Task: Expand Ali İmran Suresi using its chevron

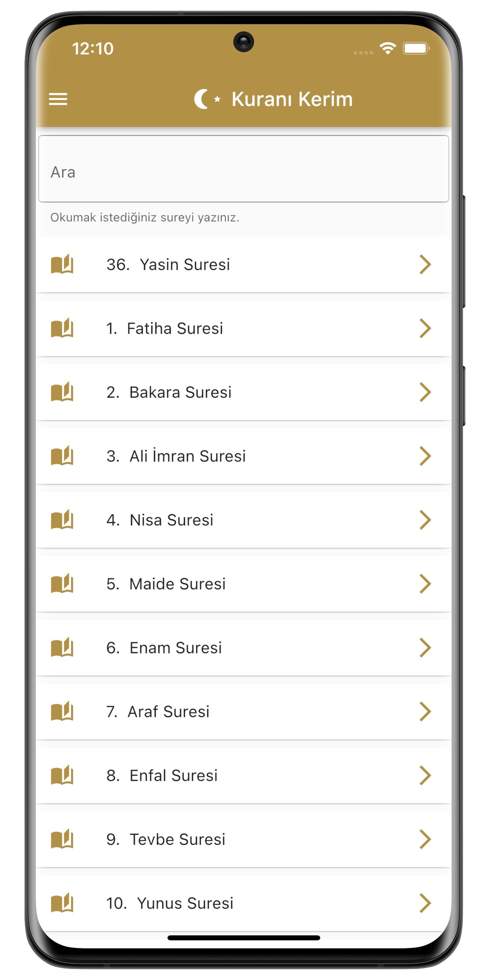Action: 425,456
